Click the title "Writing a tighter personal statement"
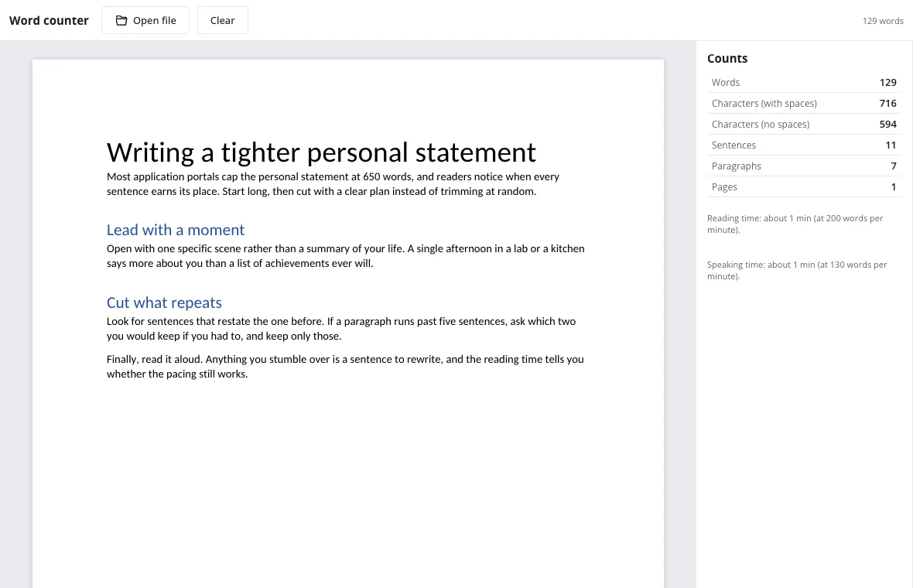This screenshot has height=588, width=913. point(321,152)
